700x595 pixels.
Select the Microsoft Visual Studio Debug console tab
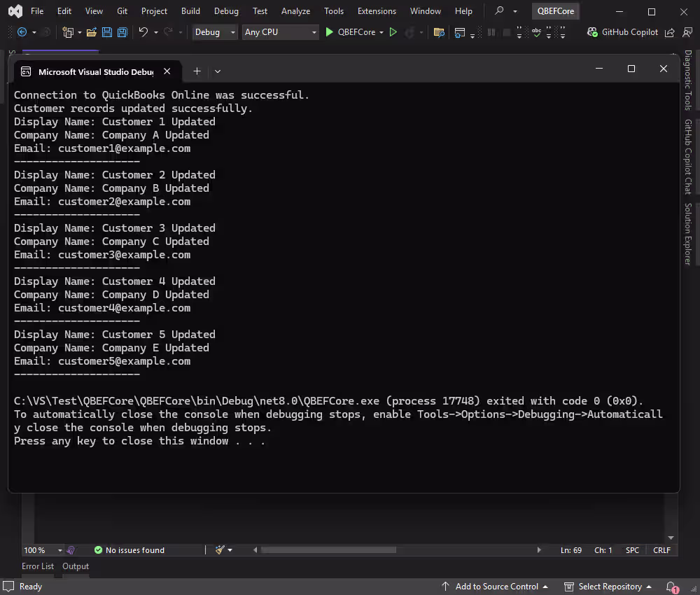point(96,71)
